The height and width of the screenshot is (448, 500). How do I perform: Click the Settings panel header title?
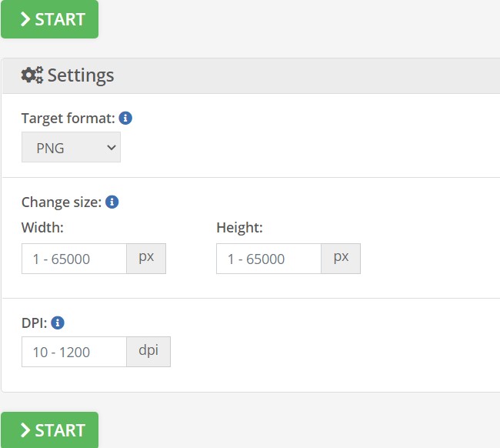81,75
